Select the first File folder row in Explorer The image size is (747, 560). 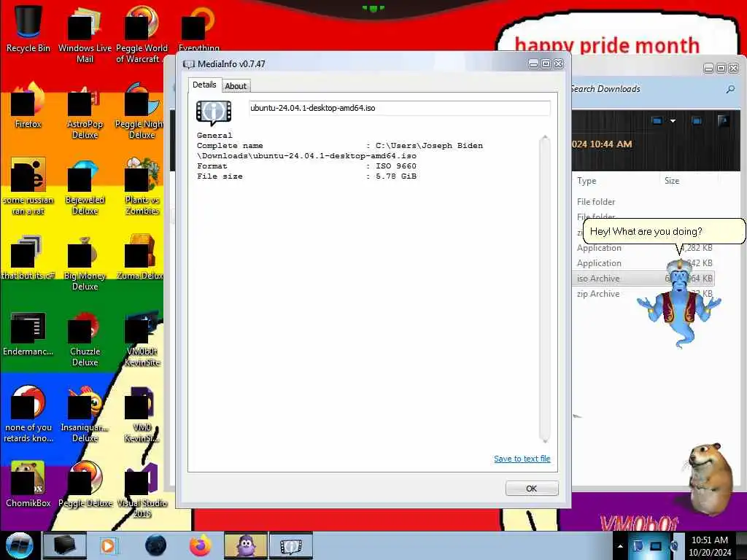(643, 202)
